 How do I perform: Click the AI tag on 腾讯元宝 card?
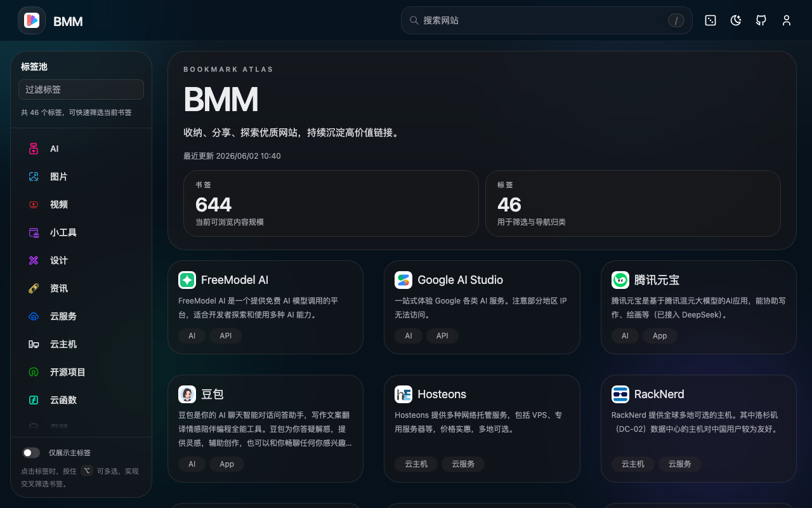625,336
